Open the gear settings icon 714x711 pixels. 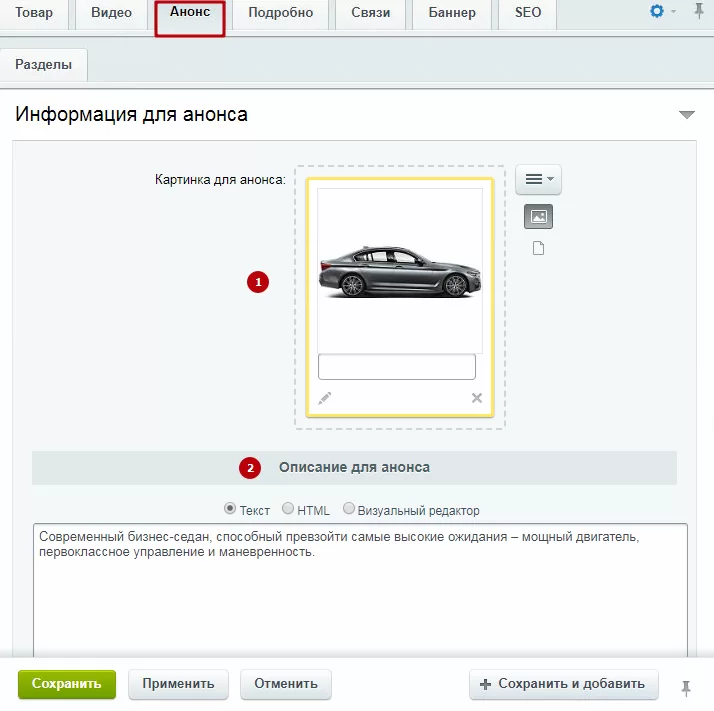(x=657, y=11)
